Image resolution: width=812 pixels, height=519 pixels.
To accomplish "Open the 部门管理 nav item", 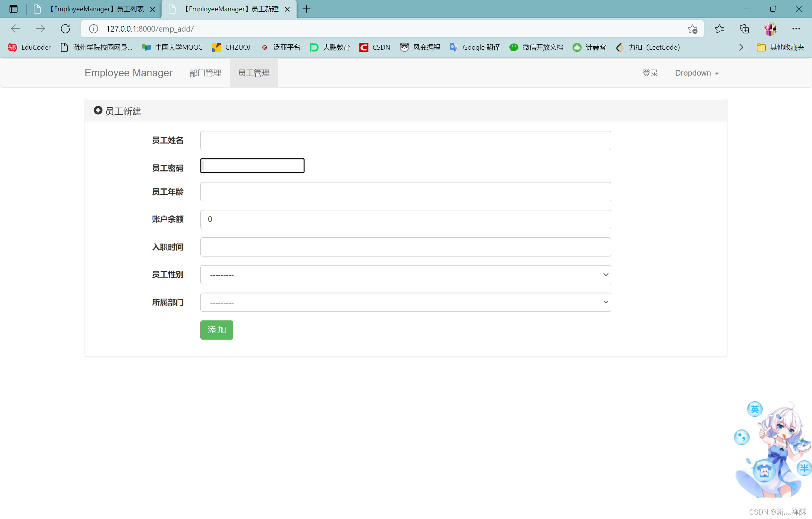I will click(x=205, y=73).
